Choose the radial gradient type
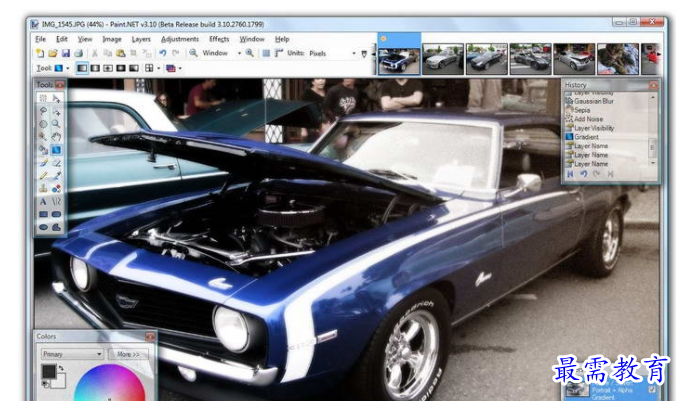The height and width of the screenshot is (401, 676). point(121,68)
